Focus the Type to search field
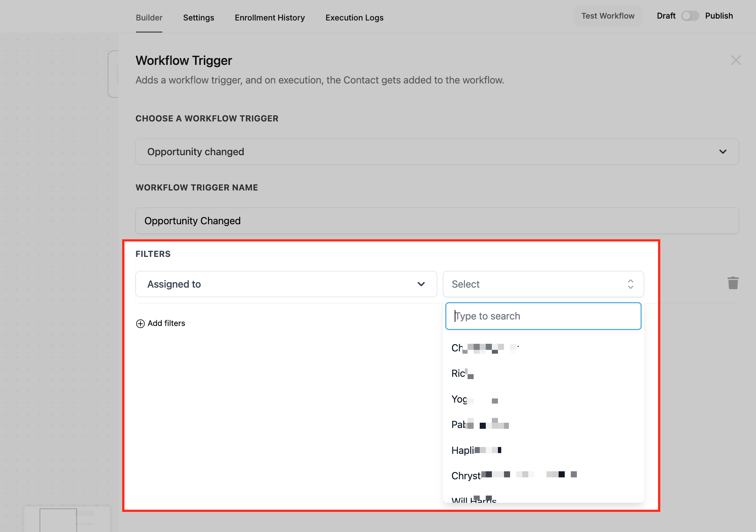Viewport: 756px width, 532px height. tap(543, 316)
